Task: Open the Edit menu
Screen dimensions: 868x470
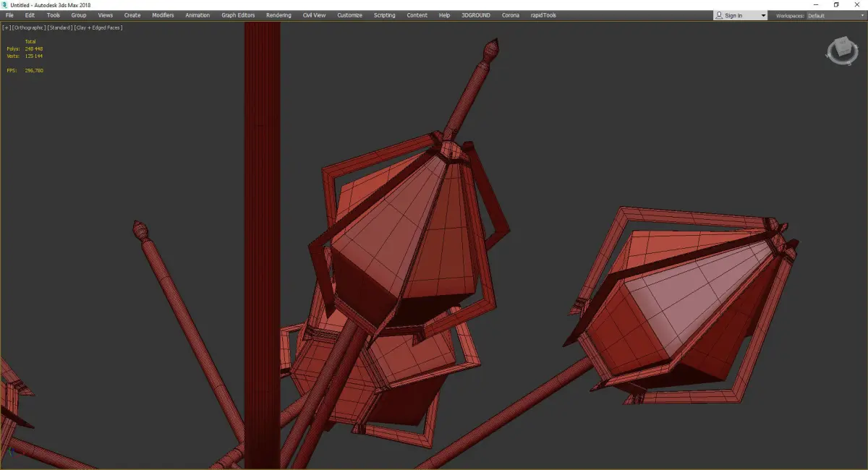Action: click(30, 15)
